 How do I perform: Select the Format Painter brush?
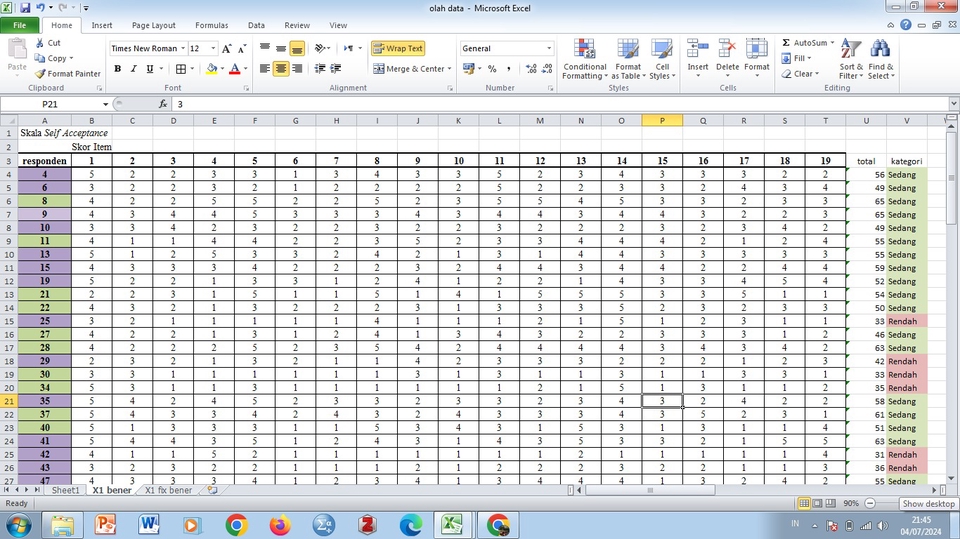coord(40,74)
